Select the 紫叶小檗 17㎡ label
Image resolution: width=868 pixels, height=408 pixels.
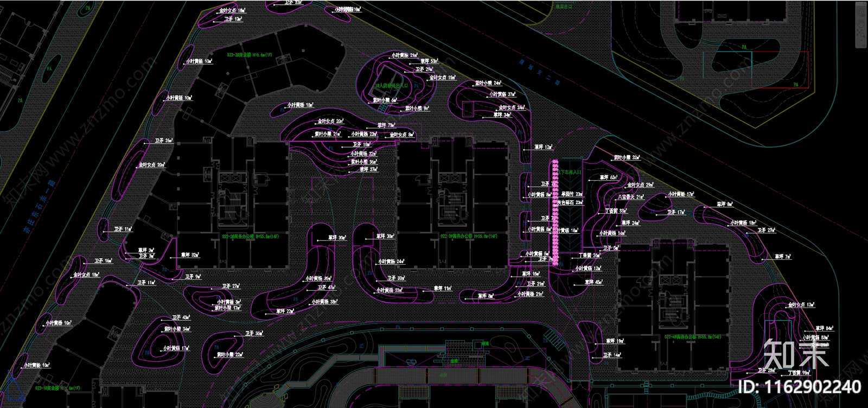click(228, 308)
